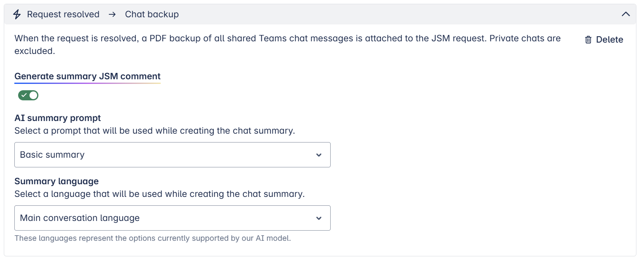Image resolution: width=644 pixels, height=261 pixels.
Task: Click the trash can icon
Action: pyautogui.click(x=588, y=40)
